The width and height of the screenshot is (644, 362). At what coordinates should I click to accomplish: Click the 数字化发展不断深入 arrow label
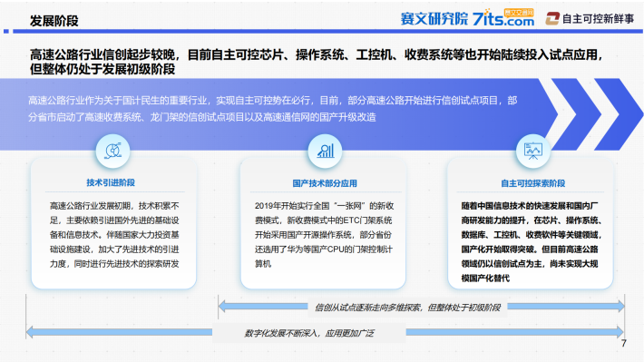[x=309, y=333]
